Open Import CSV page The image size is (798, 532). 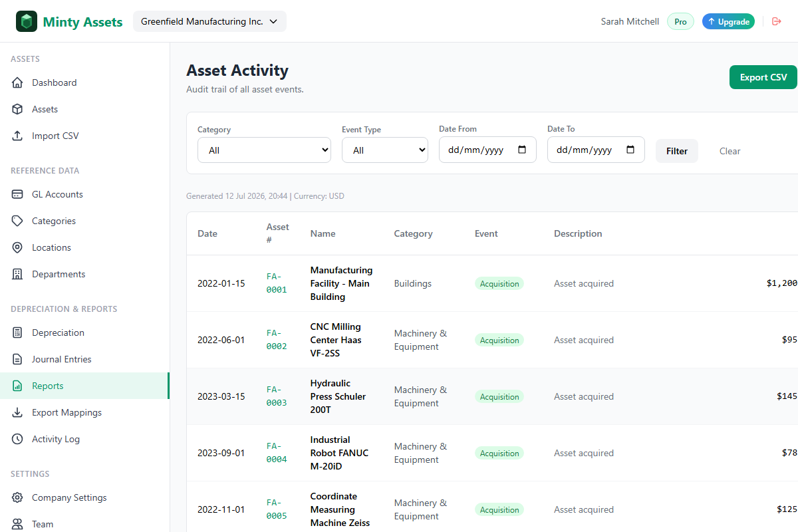click(85, 136)
